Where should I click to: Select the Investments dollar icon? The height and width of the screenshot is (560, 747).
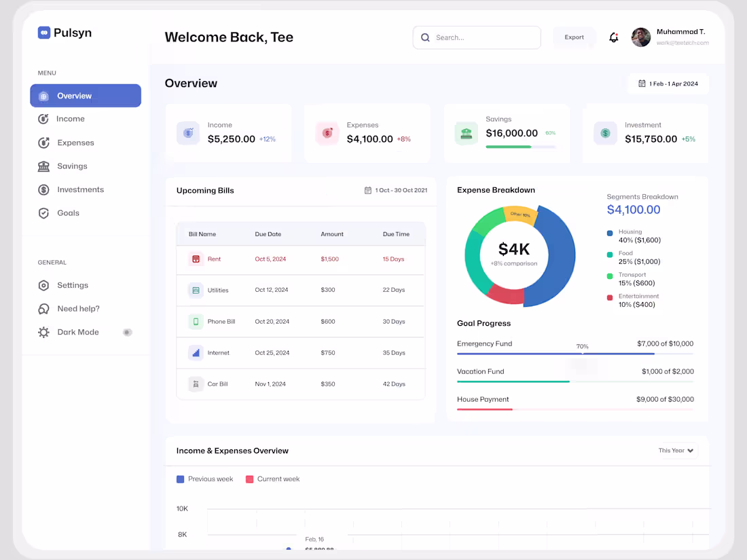click(x=44, y=189)
